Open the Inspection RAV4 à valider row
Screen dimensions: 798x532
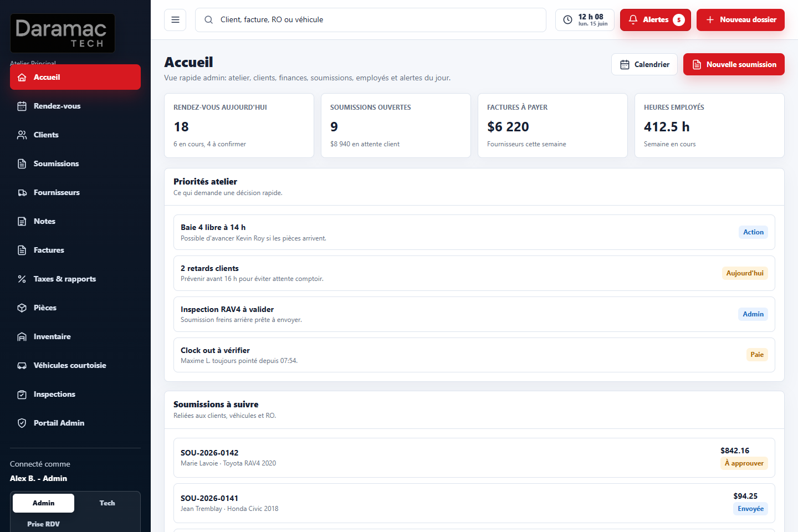click(474, 314)
